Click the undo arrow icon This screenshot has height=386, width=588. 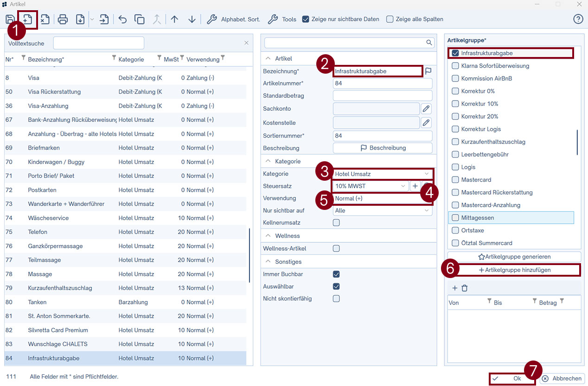tap(122, 19)
